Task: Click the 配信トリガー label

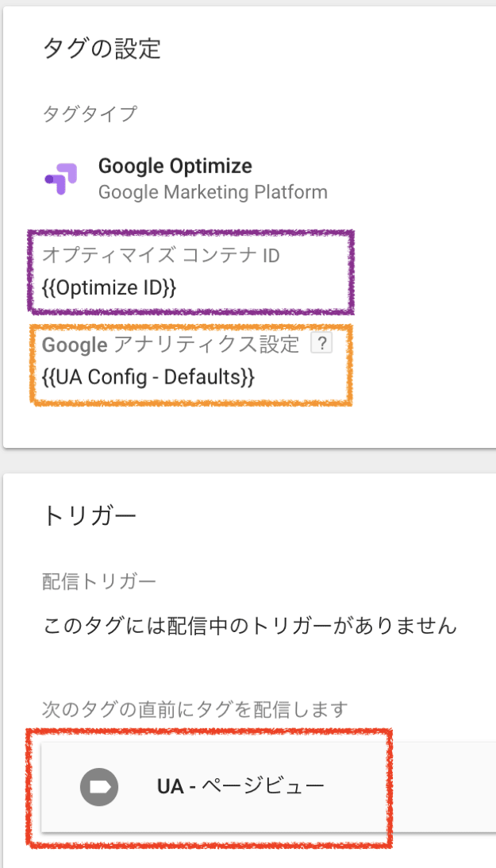Action: click(99, 581)
